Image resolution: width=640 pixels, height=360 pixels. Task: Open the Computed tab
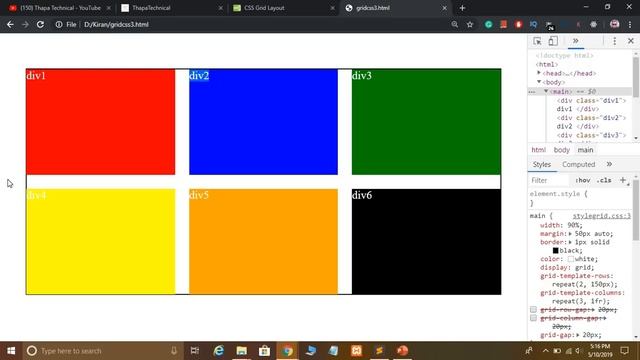(578, 164)
